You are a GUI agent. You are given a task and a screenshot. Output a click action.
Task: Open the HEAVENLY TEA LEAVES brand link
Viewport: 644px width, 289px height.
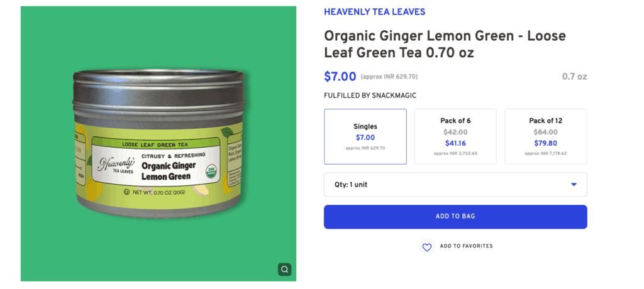point(374,12)
